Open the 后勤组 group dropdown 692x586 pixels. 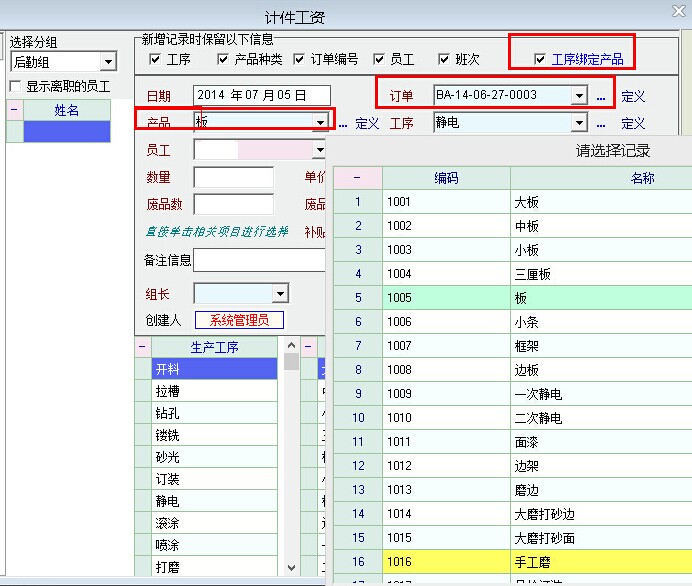tap(108, 62)
